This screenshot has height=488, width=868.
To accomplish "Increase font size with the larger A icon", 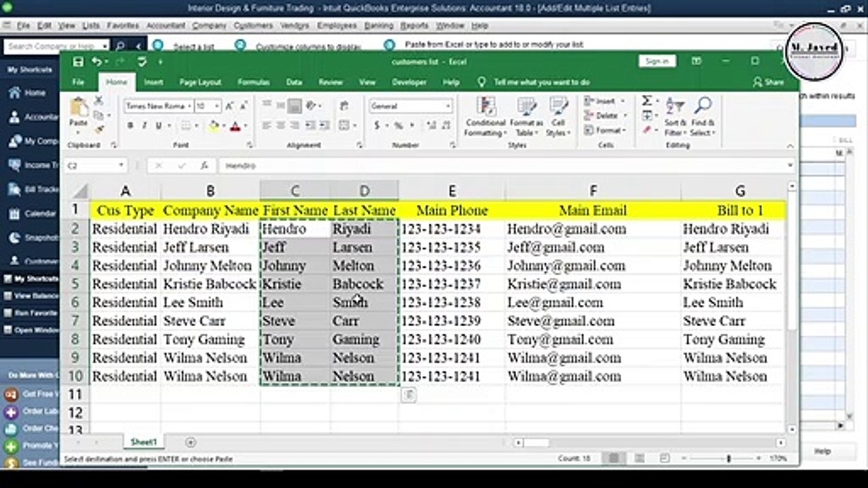I will coord(229,106).
